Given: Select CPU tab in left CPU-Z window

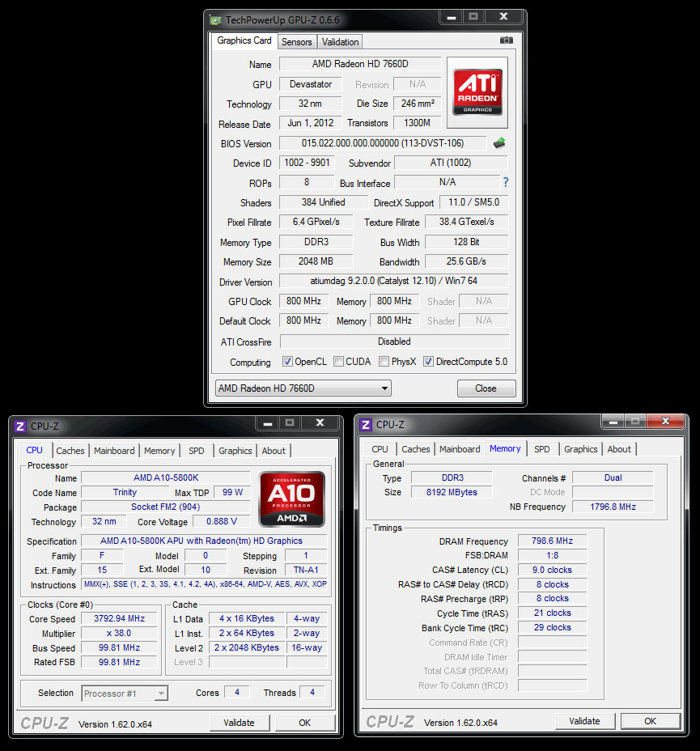Looking at the screenshot, I should 35,450.
